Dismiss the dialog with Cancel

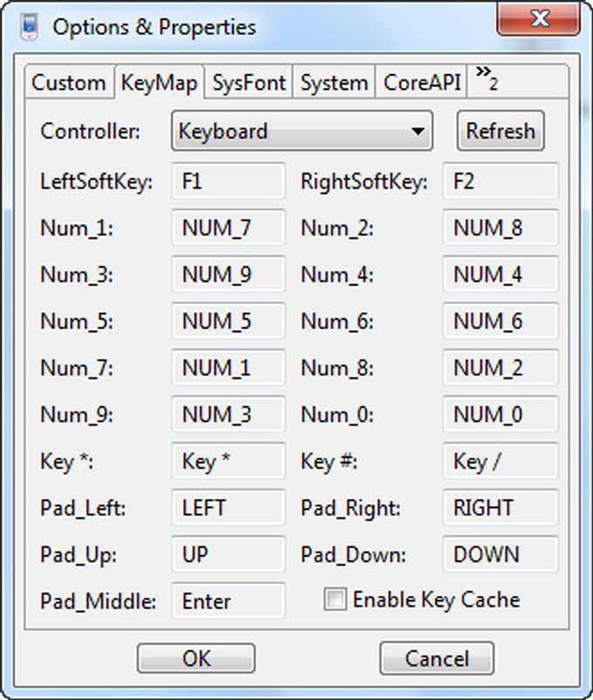point(437,658)
